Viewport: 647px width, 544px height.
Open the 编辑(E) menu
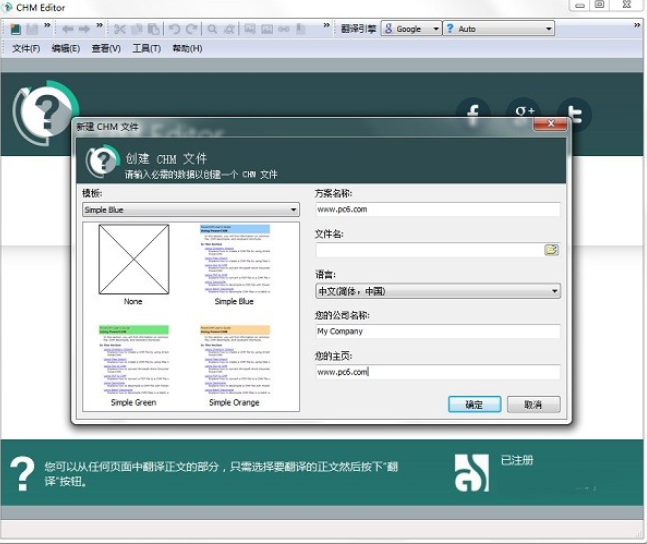66,49
